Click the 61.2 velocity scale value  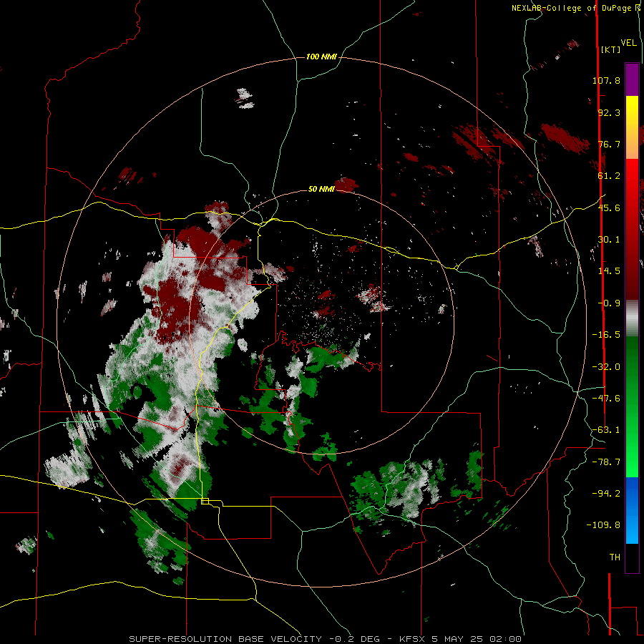pyautogui.click(x=609, y=176)
